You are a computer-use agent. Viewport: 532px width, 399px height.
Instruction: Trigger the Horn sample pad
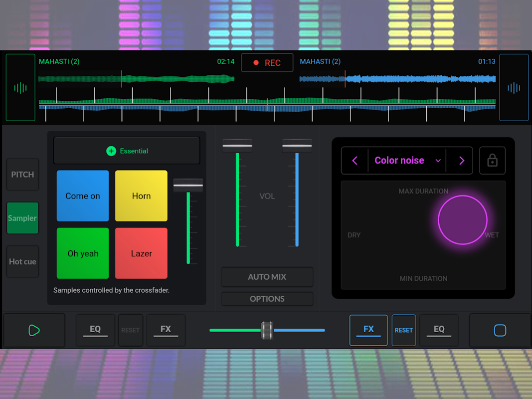pos(141,196)
